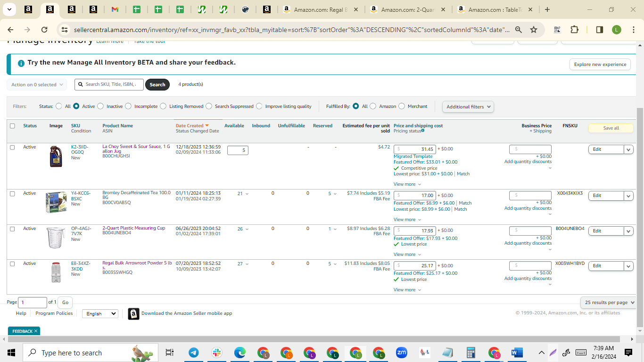Edit the Bromley Decaffeinated Tea listing

pos(606,196)
